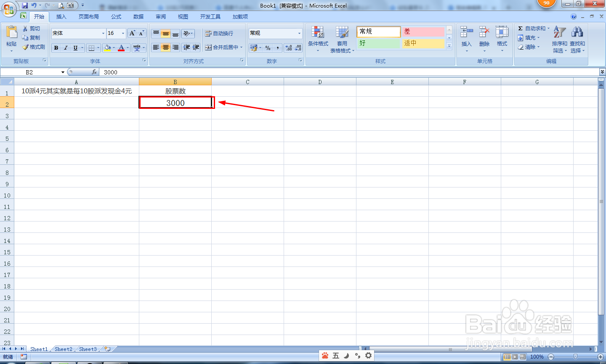Image resolution: width=606 pixels, height=364 pixels.
Task: Switch to Sheet2 tab
Action: tap(64, 349)
